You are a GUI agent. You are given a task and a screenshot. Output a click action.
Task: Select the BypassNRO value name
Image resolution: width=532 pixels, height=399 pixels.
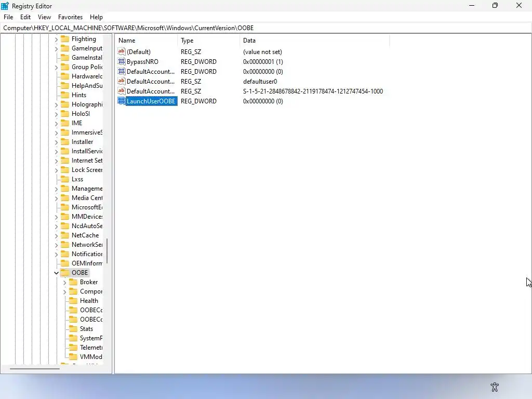[142, 62]
